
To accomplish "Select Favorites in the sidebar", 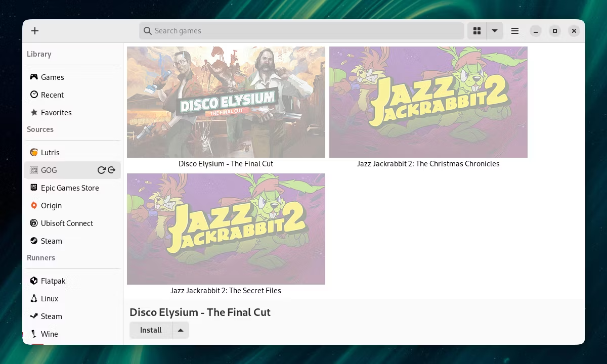I will (x=56, y=112).
